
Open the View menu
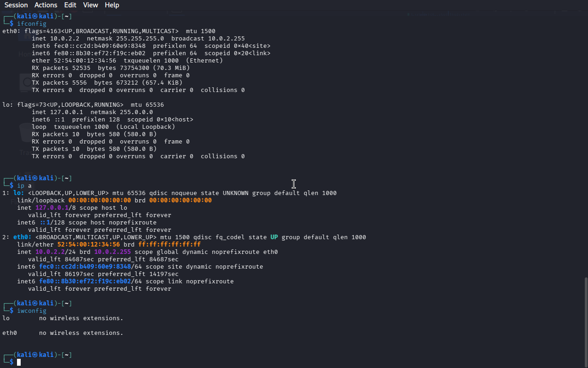(x=90, y=5)
